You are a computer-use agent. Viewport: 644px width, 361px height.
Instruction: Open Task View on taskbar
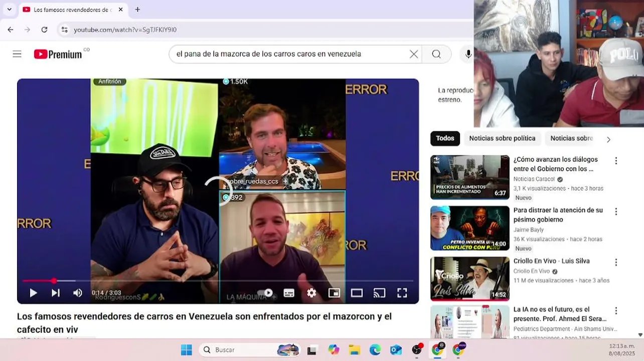coord(312,350)
